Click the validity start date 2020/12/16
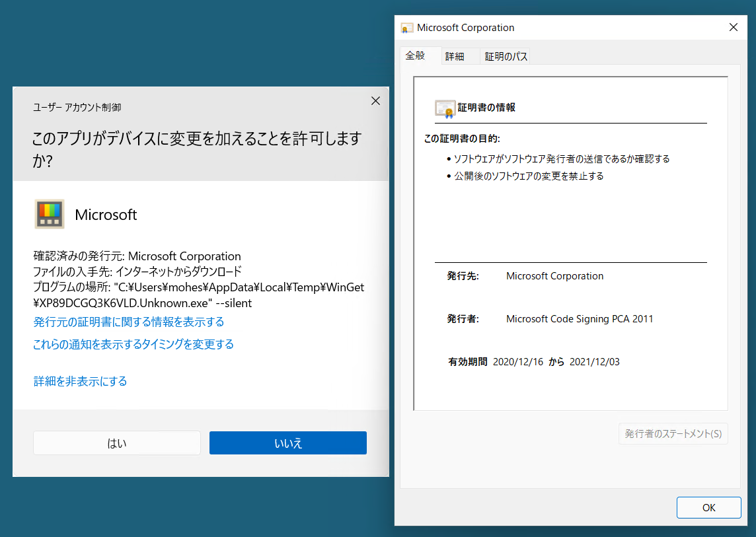 518,361
